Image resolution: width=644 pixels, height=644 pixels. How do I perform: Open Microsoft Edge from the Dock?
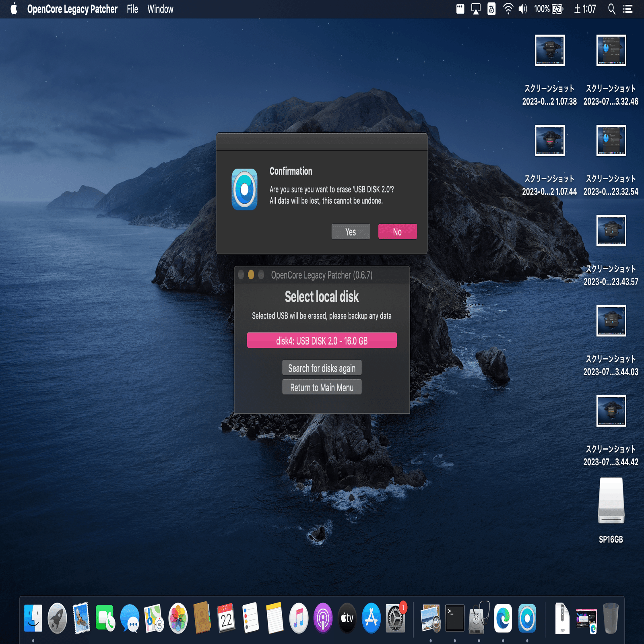point(503,618)
